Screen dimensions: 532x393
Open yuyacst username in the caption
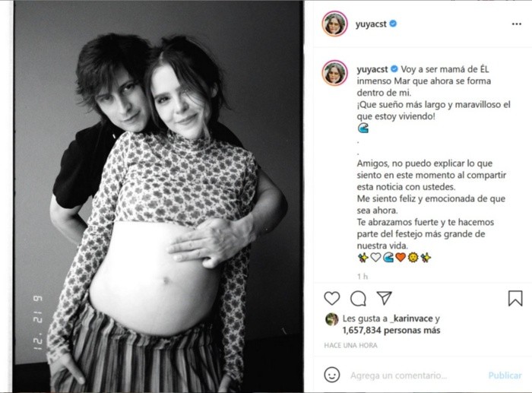point(372,69)
